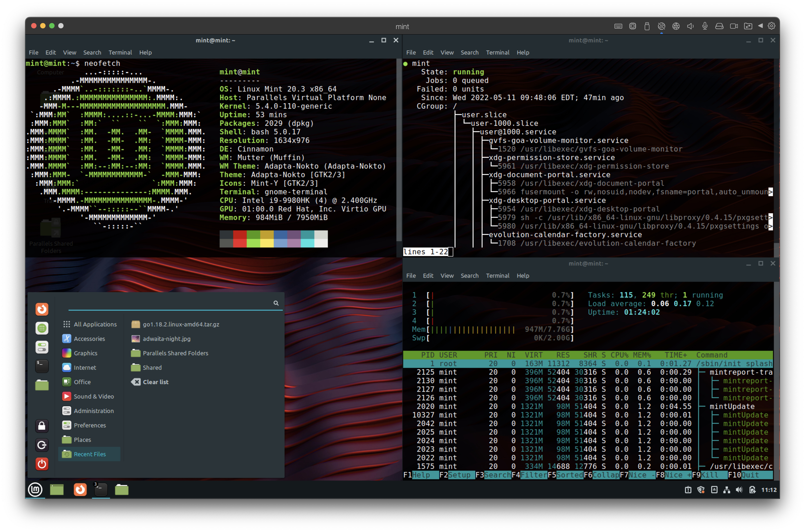Click F2 Setup in htop footer

pos(457,475)
